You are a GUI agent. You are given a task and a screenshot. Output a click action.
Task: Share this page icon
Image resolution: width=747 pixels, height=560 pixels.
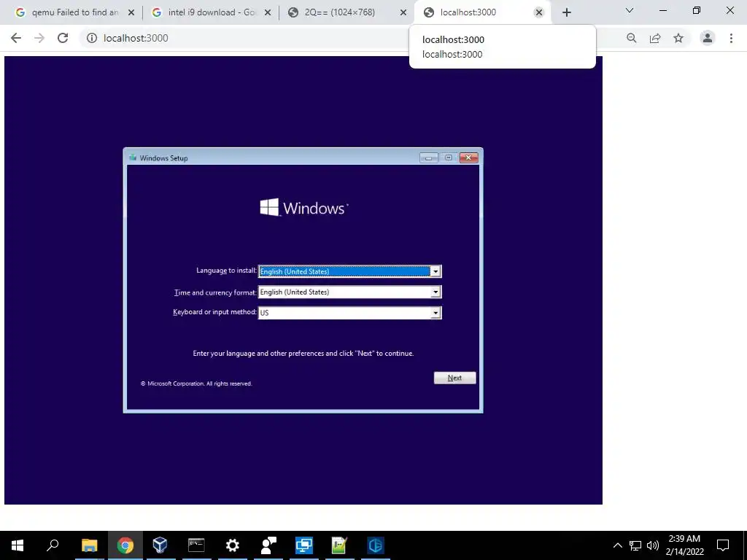click(x=655, y=38)
